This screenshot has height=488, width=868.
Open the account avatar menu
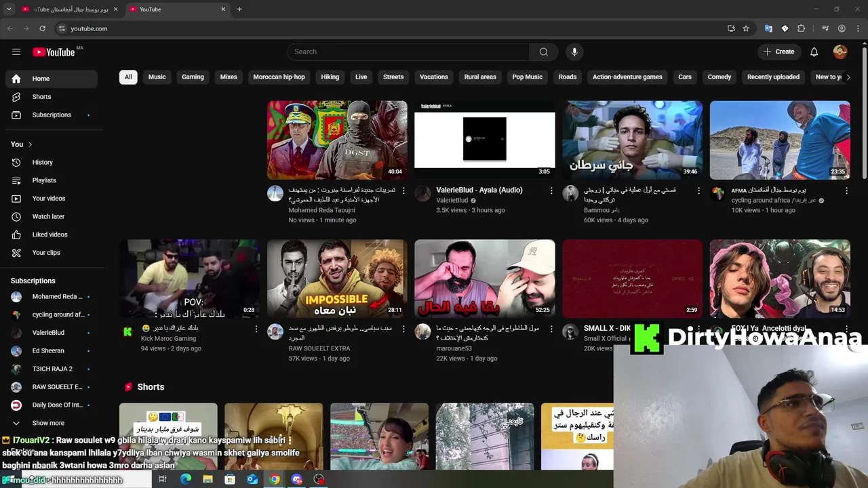tap(840, 52)
